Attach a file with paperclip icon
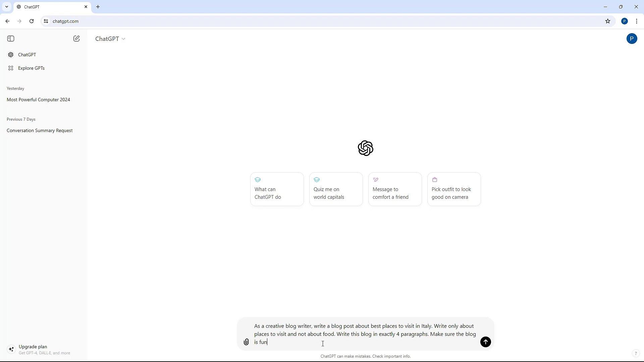The height and width of the screenshot is (362, 644). [x=246, y=342]
